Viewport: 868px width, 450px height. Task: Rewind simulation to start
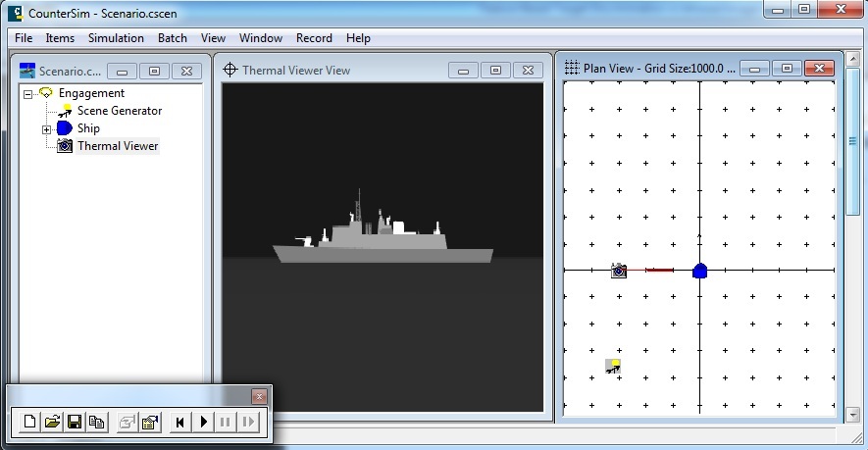[179, 423]
